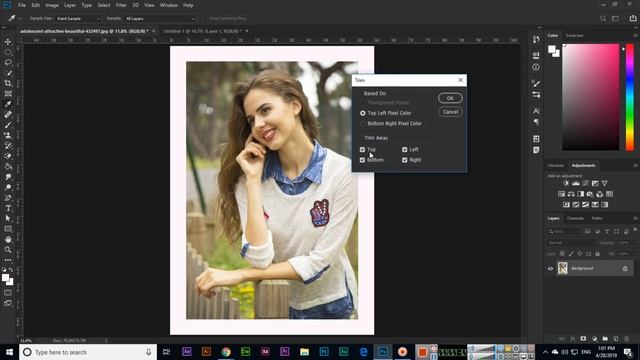
Task: Select Bottom Right Pixel Color radio
Action: coord(362,123)
